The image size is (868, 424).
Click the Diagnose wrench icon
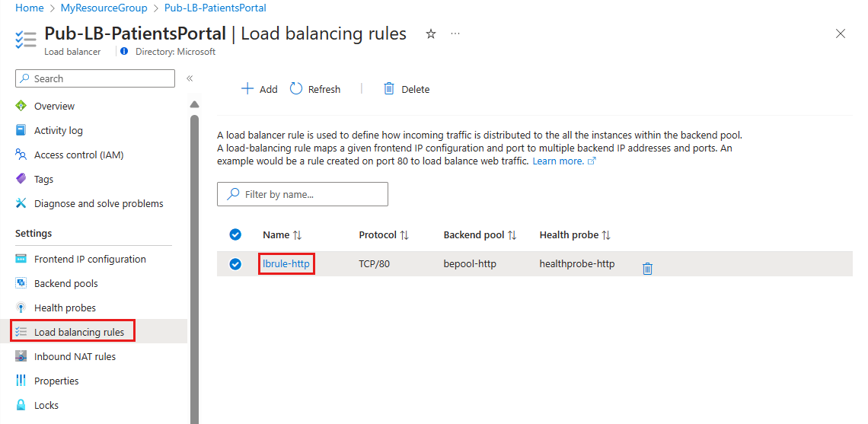21,203
